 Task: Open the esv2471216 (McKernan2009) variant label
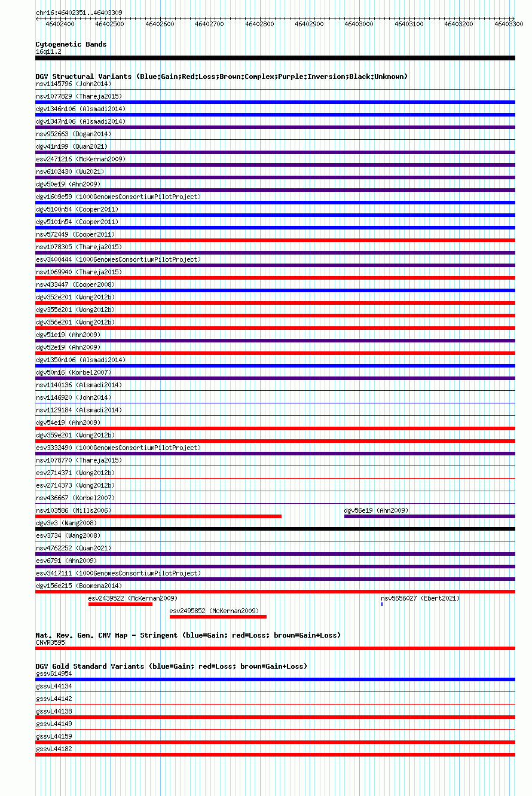pyautogui.click(x=81, y=160)
